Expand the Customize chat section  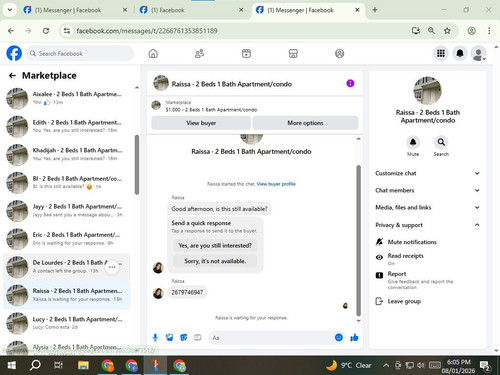(x=428, y=173)
